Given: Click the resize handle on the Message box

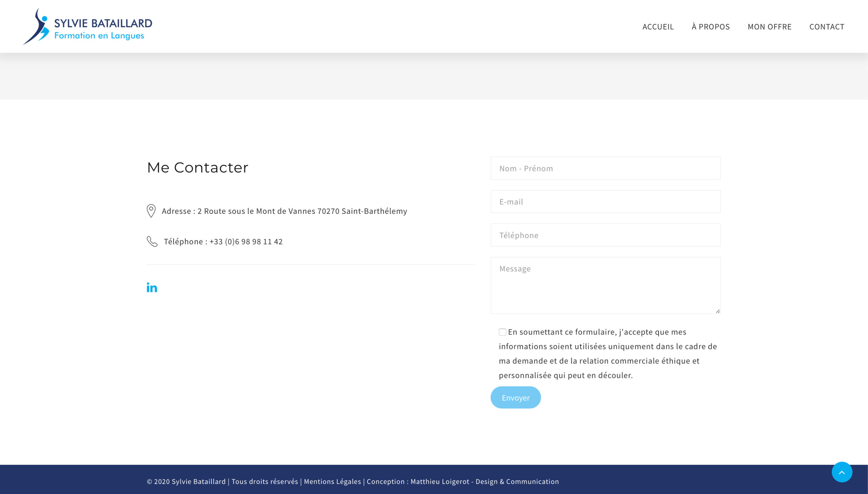Looking at the screenshot, I should (x=716, y=311).
